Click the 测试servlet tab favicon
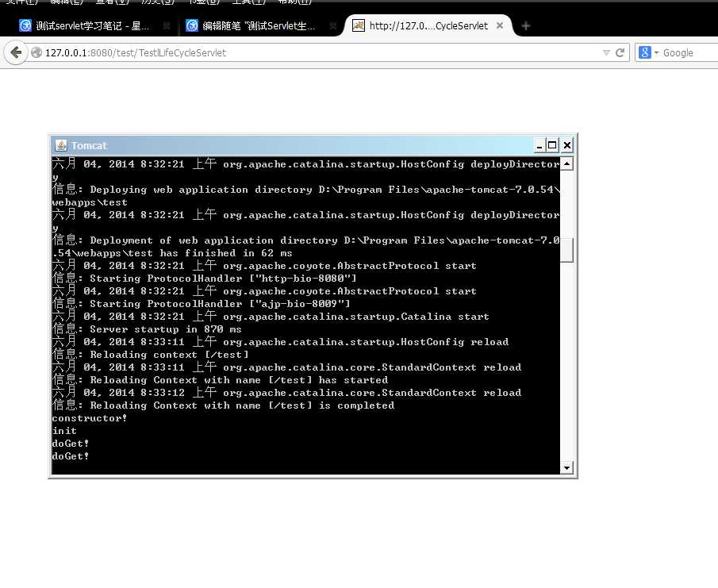 (25, 25)
